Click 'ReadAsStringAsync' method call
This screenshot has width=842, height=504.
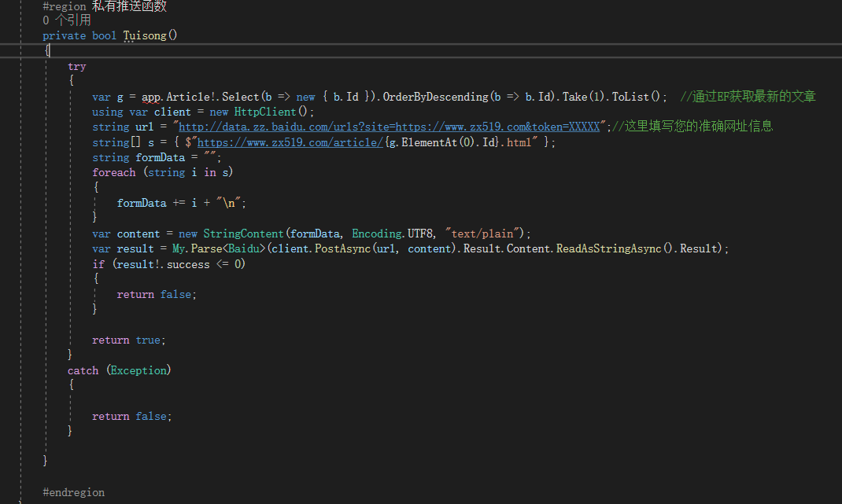click(x=608, y=249)
